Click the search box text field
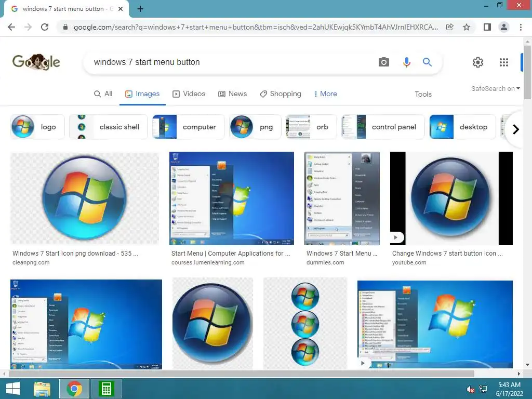Screen dimensions: 532x399 click(x=231, y=62)
